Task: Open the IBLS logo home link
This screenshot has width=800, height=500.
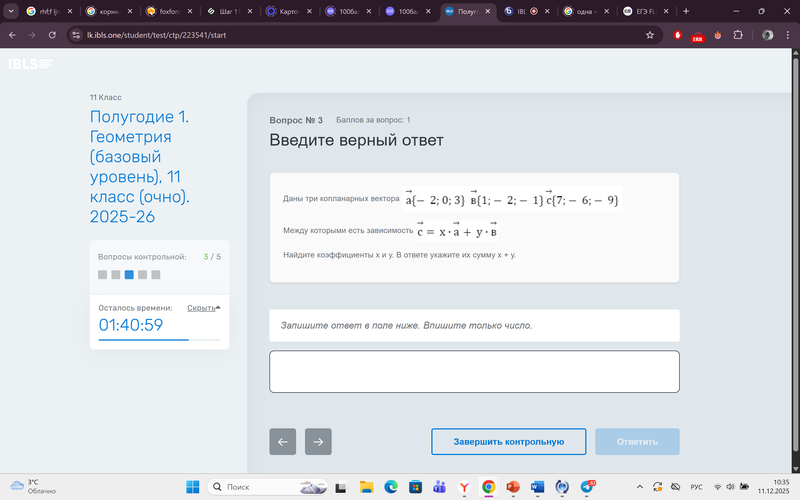Action: click(31, 64)
